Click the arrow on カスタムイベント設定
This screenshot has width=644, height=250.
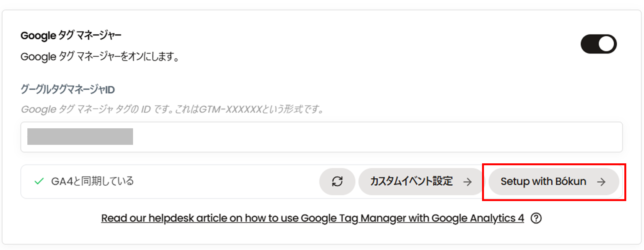(x=467, y=182)
